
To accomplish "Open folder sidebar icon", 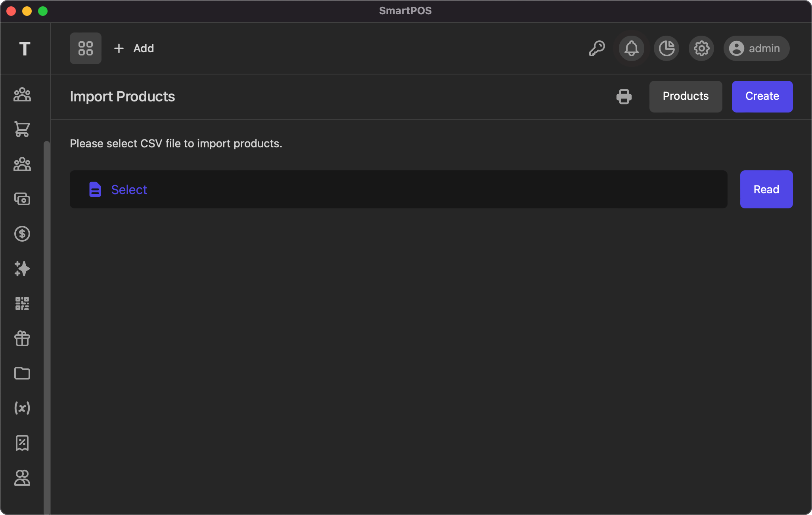I will point(22,373).
